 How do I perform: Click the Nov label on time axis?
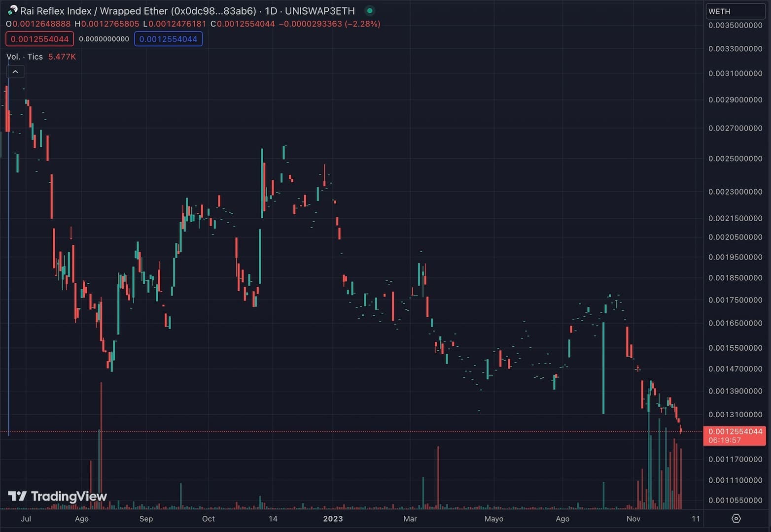click(x=633, y=519)
